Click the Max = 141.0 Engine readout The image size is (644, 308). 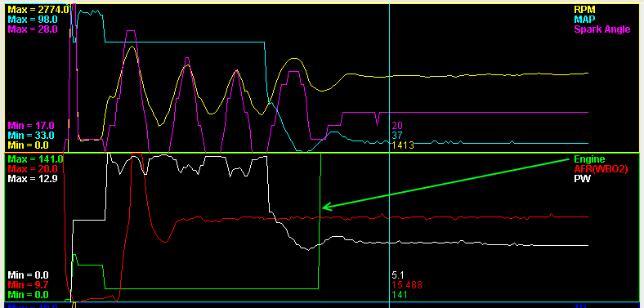[x=35, y=159]
